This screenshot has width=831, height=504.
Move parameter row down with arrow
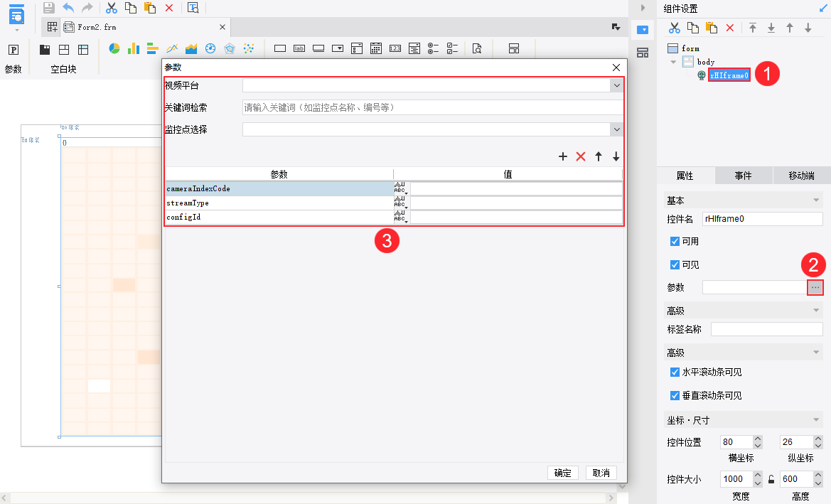(616, 156)
